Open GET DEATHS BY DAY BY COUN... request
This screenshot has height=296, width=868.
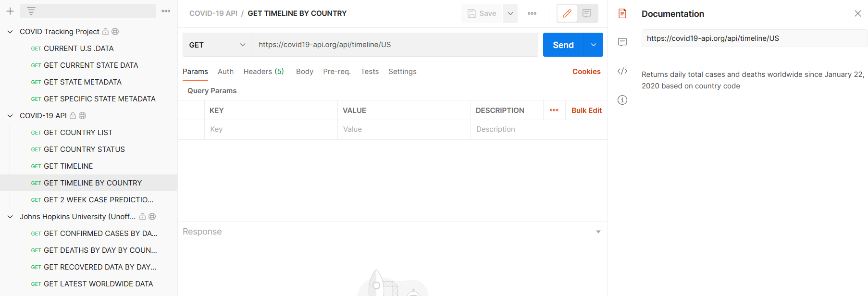point(100,250)
